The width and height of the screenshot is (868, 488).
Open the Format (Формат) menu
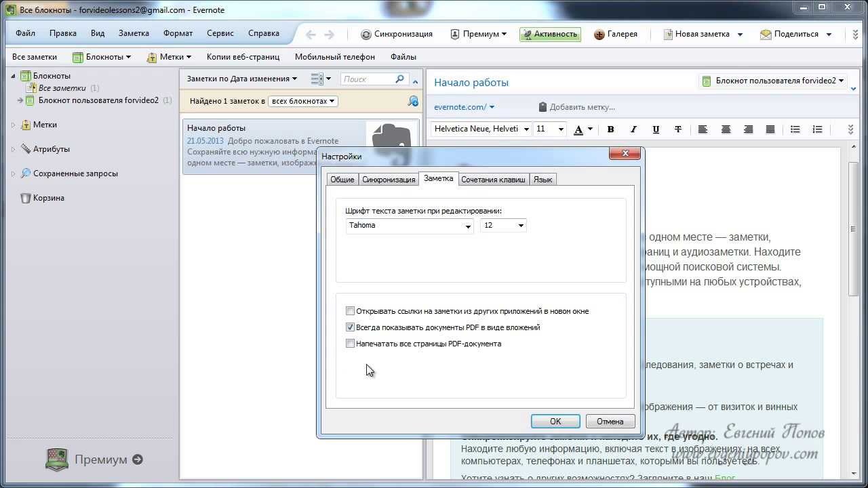click(178, 33)
